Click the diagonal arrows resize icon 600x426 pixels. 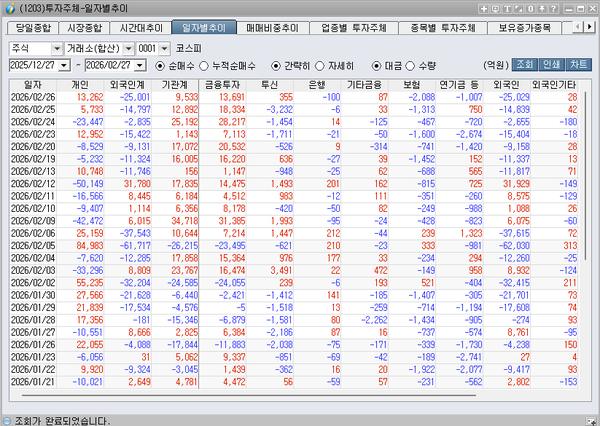pos(519,8)
